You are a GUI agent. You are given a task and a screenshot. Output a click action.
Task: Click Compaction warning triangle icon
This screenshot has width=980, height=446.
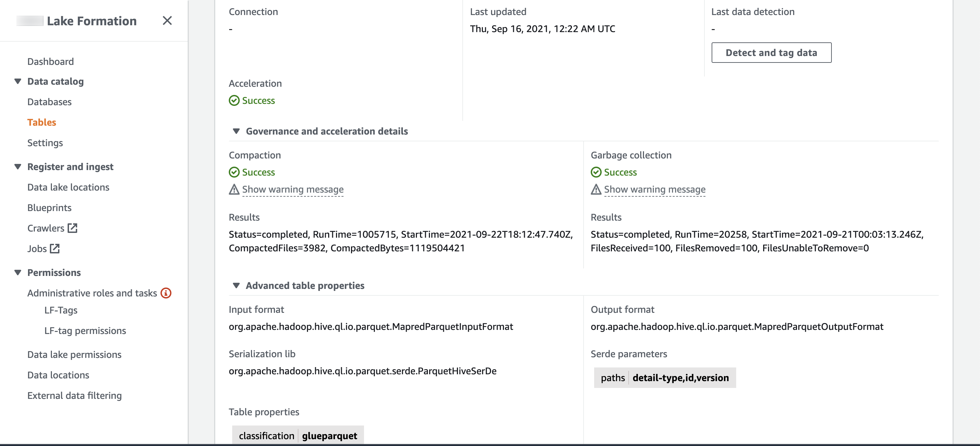pos(234,189)
